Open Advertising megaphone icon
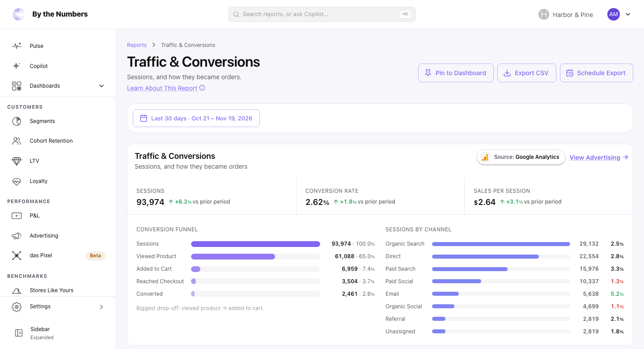This screenshot has width=644, height=349. (17, 236)
